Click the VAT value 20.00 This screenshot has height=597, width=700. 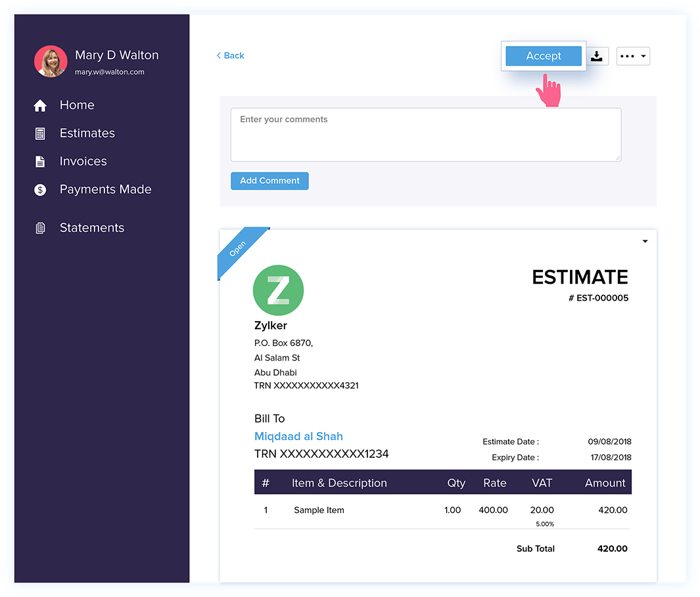[542, 510]
